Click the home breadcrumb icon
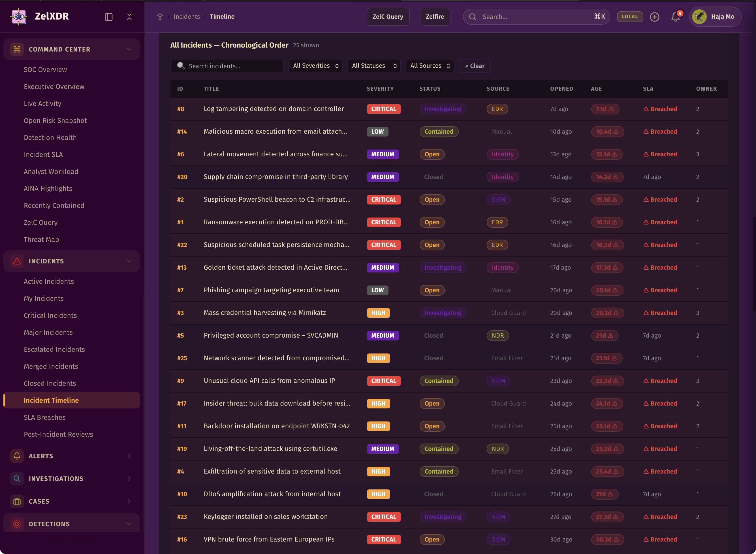The height and width of the screenshot is (554, 756). (160, 17)
